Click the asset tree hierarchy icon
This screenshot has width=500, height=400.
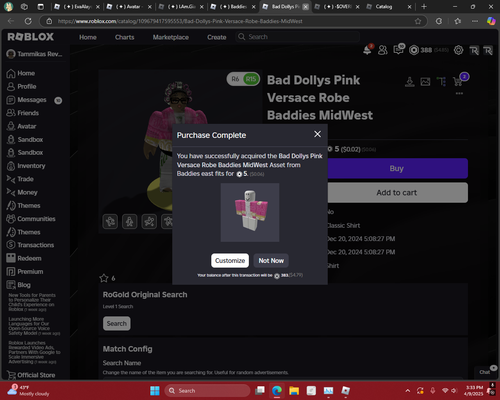(441, 81)
